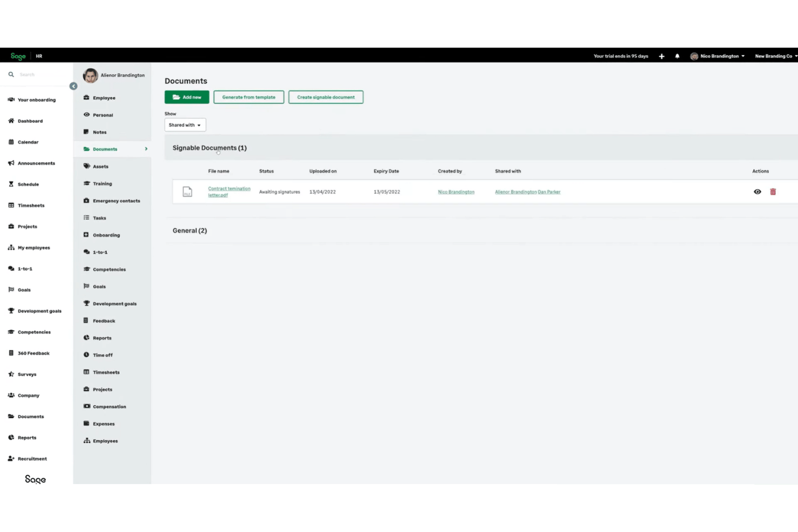Click the 1-to-1 chat icon in profile menu

[x=86, y=252]
